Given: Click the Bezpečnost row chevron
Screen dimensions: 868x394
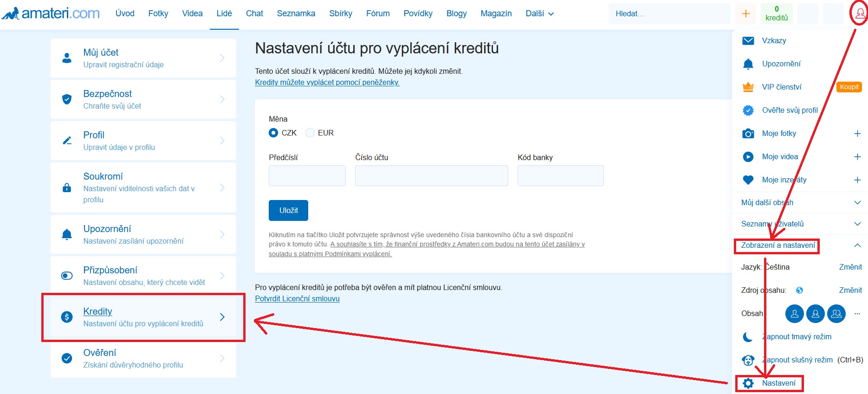Looking at the screenshot, I should [222, 99].
